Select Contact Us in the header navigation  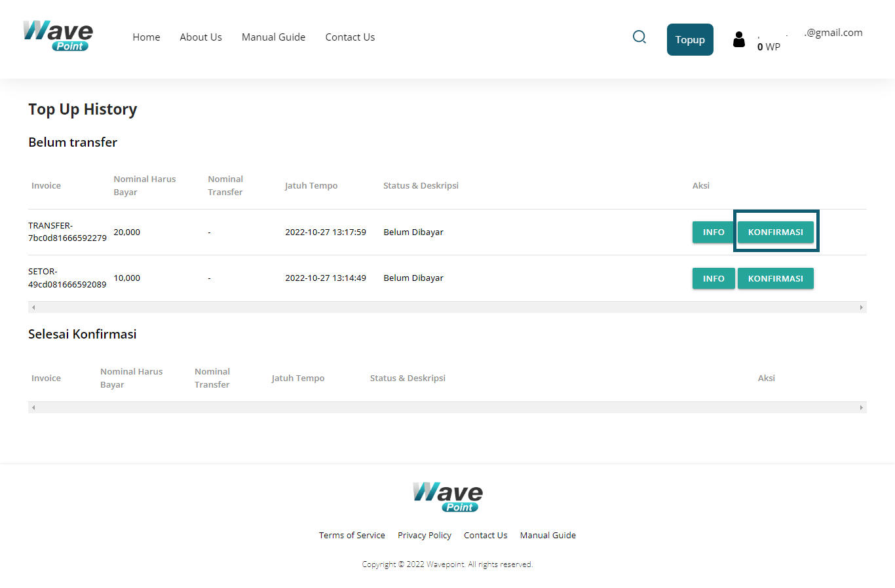tap(350, 37)
